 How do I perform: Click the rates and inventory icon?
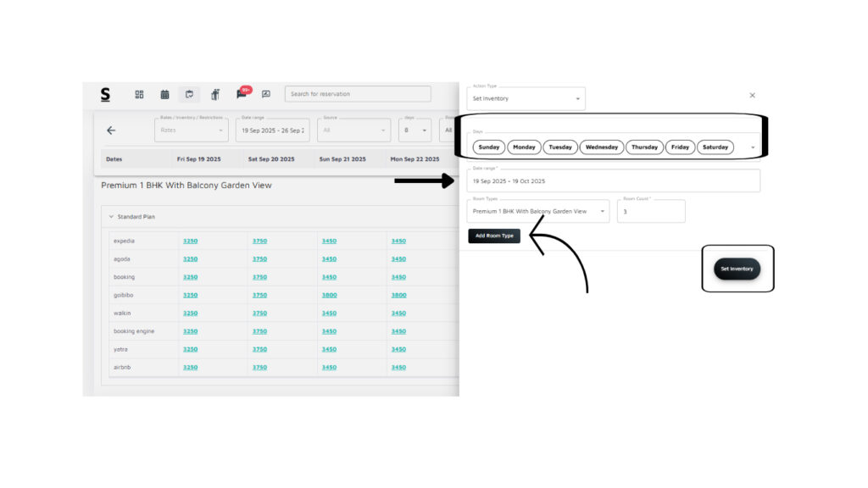point(189,94)
